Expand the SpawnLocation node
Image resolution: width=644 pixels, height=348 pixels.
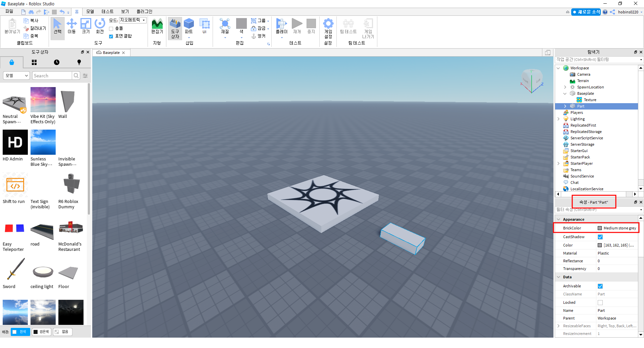click(565, 87)
